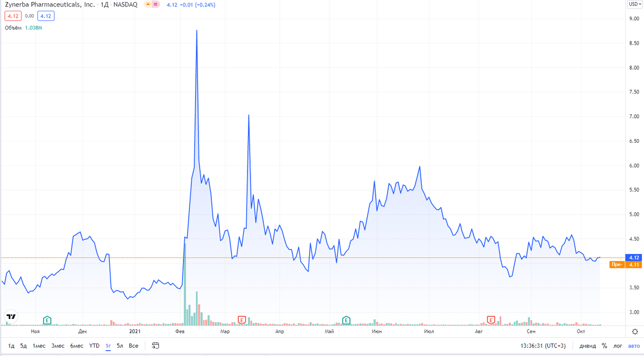Toggle dividend adjustment дивид

click(587, 346)
